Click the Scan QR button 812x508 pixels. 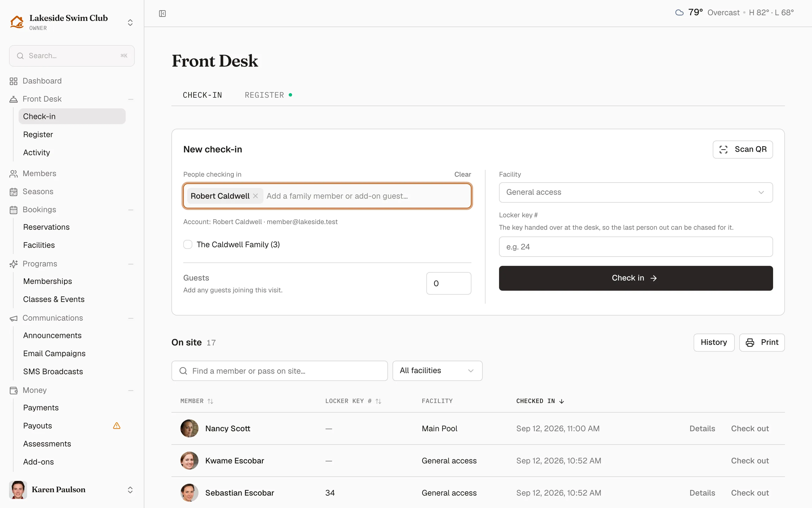tap(743, 150)
